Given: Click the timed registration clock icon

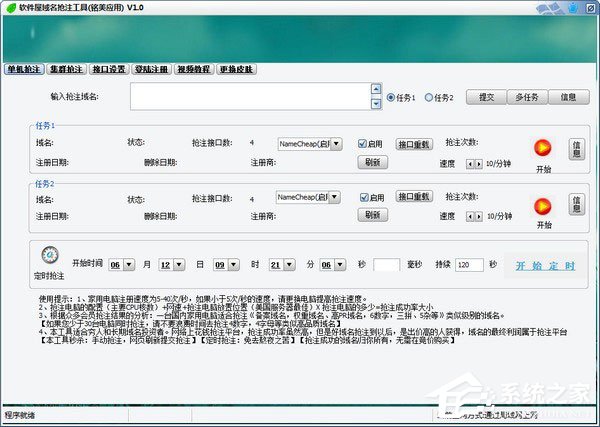Looking at the screenshot, I should [x=51, y=255].
